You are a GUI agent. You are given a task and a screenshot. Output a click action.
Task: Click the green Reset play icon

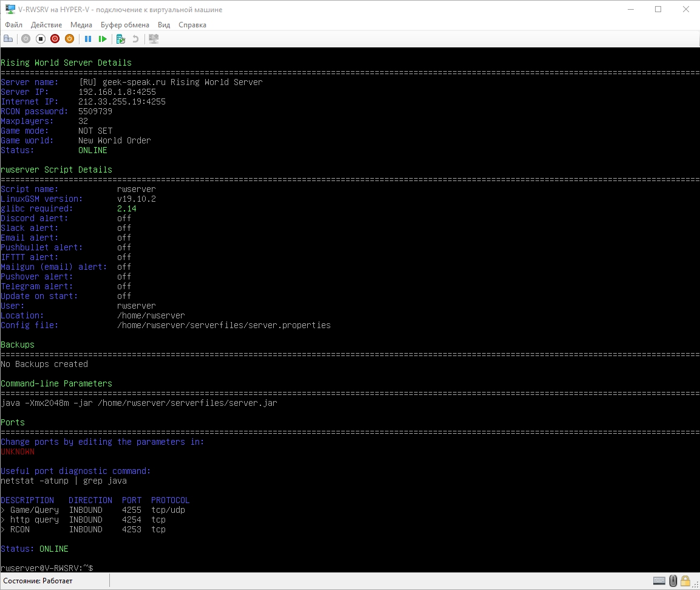coord(103,39)
